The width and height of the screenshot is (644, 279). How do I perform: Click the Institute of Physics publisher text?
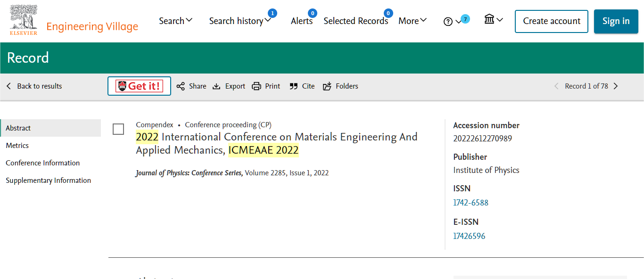click(486, 170)
